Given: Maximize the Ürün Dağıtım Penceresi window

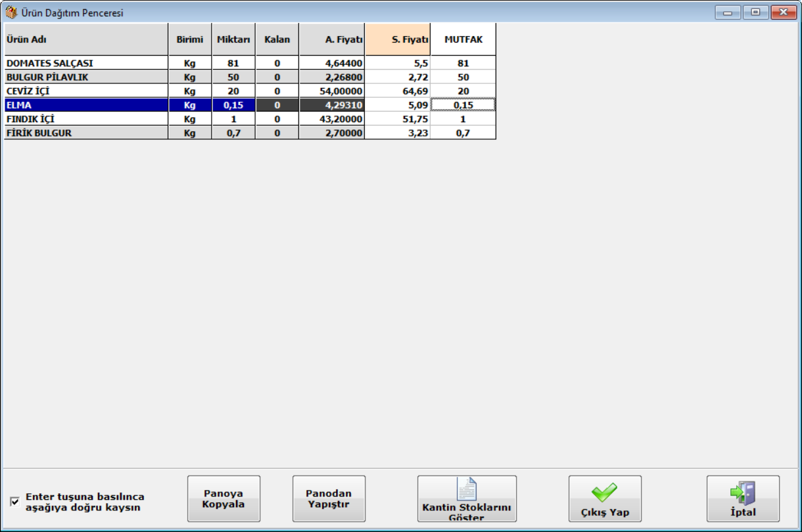Looking at the screenshot, I should click(x=755, y=12).
